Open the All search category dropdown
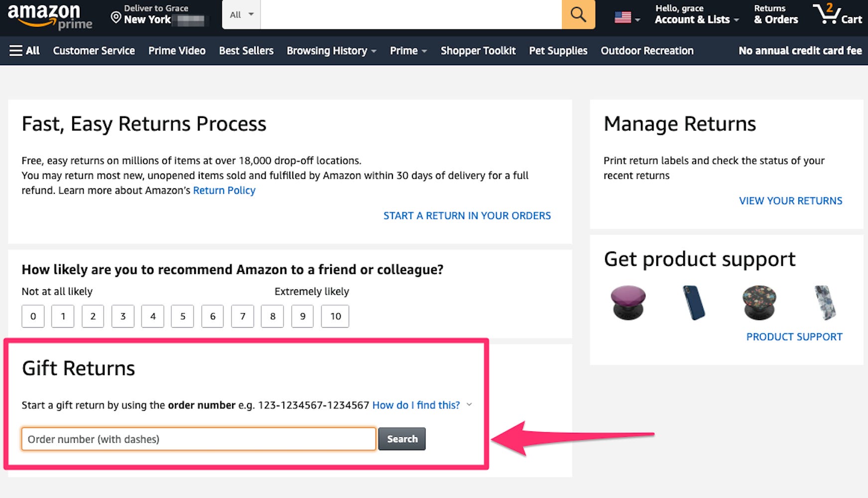This screenshot has width=868, height=498. coord(242,14)
